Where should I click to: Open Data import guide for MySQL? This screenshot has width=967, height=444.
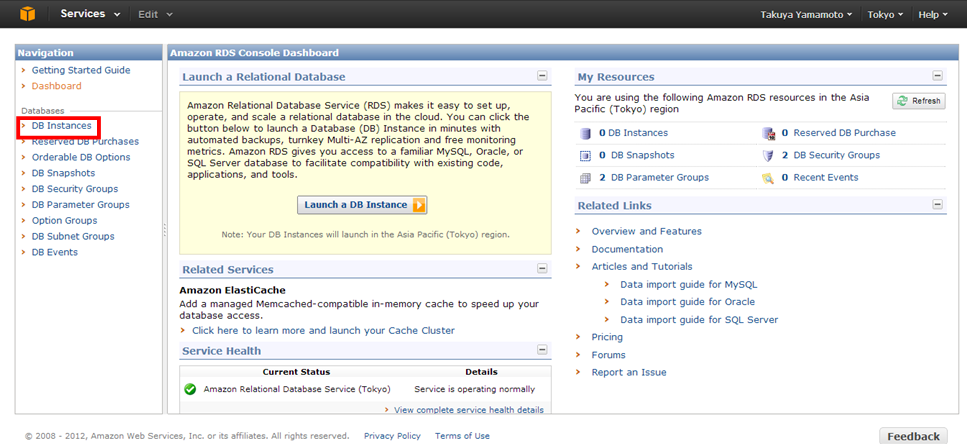(688, 285)
